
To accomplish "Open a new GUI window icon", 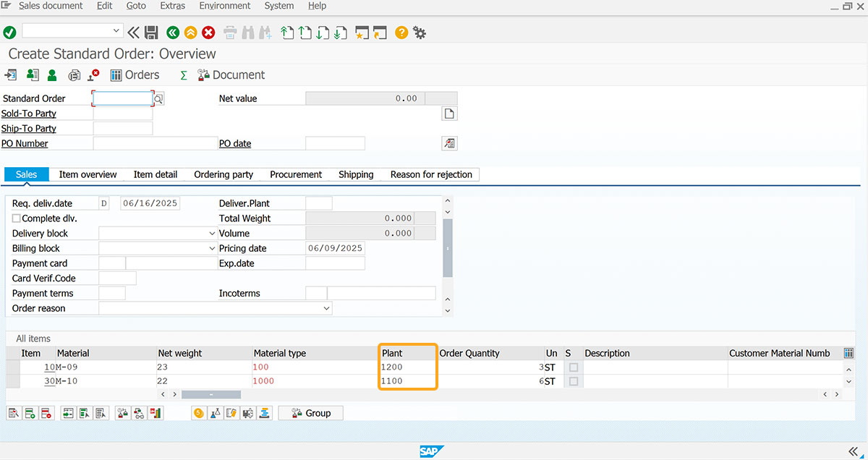I will pyautogui.click(x=362, y=32).
